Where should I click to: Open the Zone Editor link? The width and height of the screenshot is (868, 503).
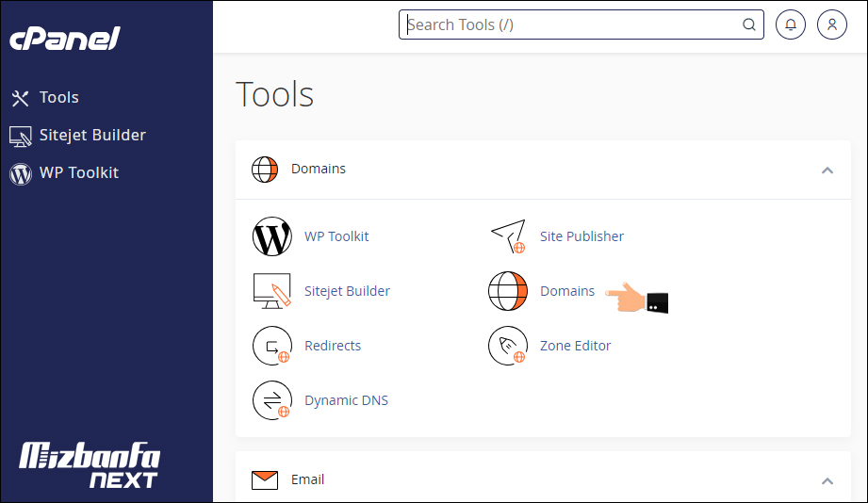click(x=575, y=346)
